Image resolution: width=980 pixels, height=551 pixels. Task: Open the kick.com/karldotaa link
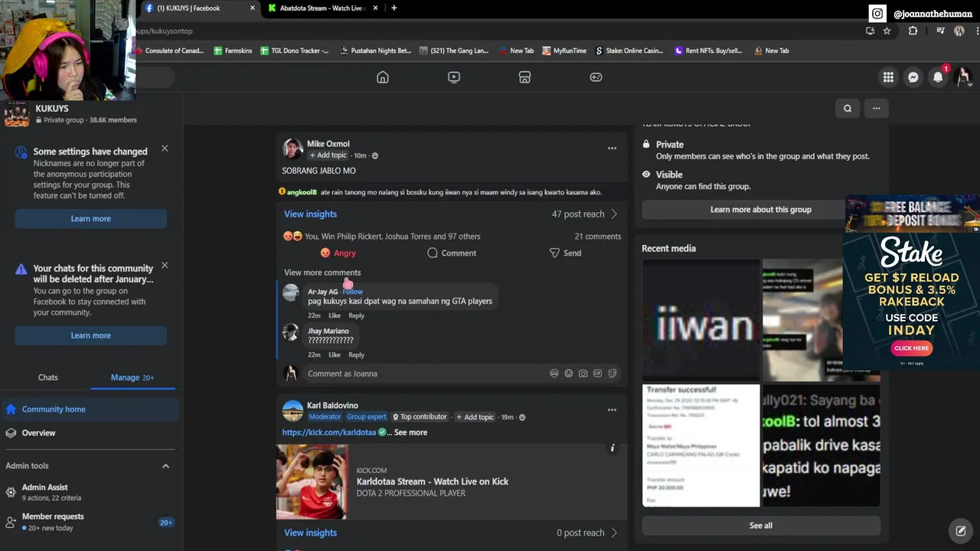click(x=329, y=432)
